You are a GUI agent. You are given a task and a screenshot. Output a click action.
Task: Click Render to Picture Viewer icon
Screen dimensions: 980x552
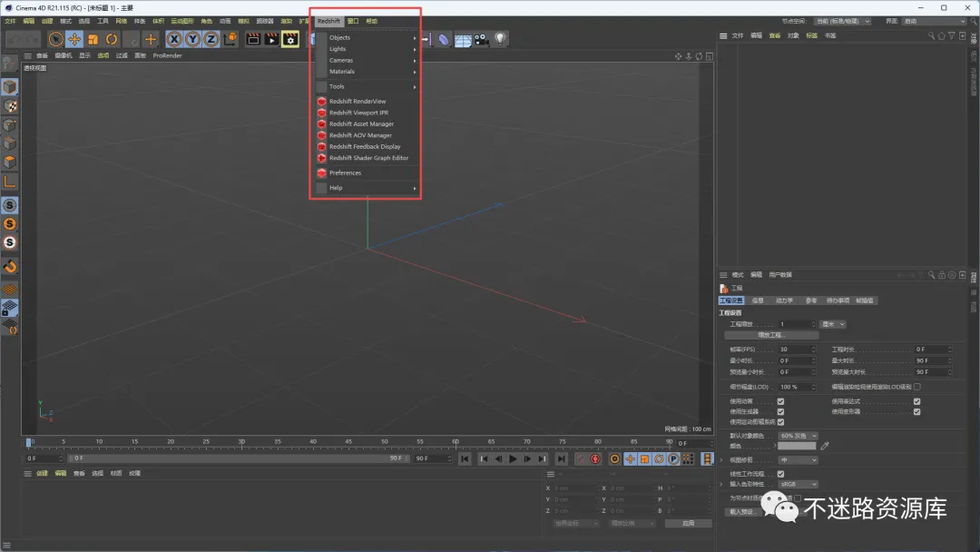pos(272,39)
